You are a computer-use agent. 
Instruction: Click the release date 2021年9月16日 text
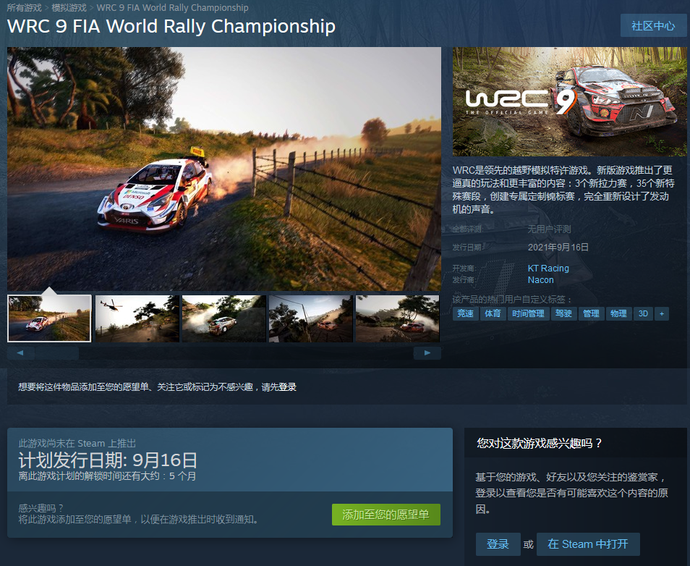click(558, 247)
